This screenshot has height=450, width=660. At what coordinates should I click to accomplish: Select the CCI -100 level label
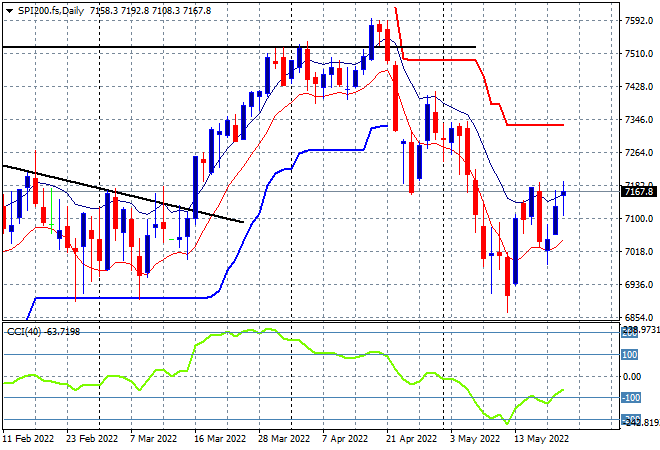tap(631, 398)
